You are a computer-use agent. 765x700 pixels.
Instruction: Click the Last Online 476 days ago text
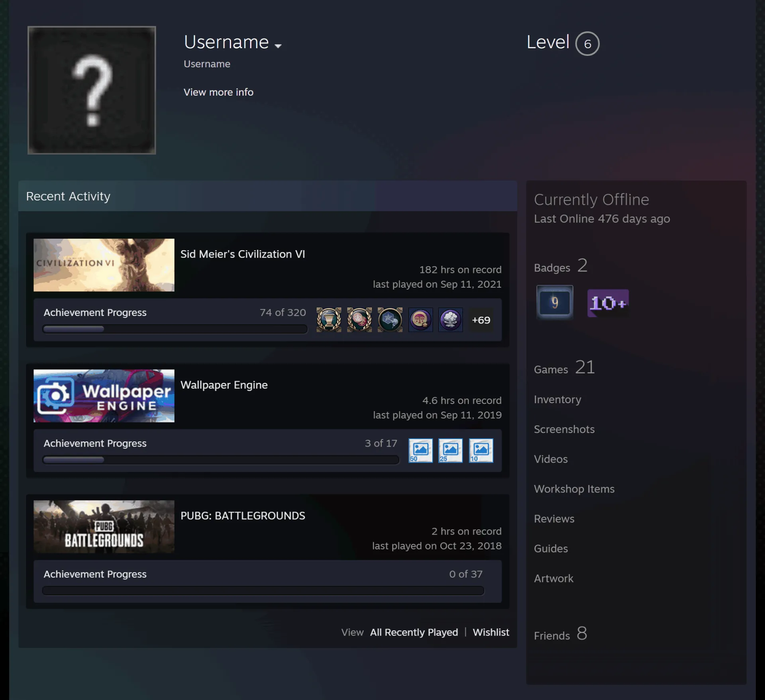pyautogui.click(x=602, y=219)
